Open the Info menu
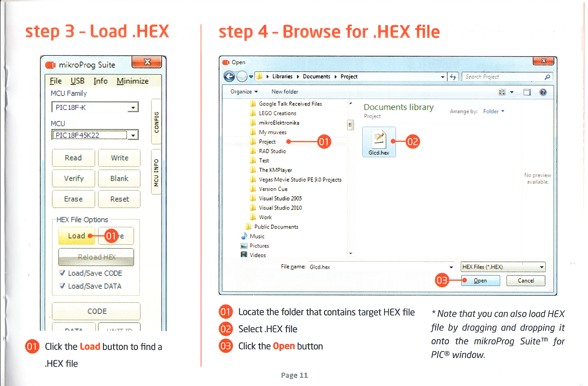 [101, 81]
